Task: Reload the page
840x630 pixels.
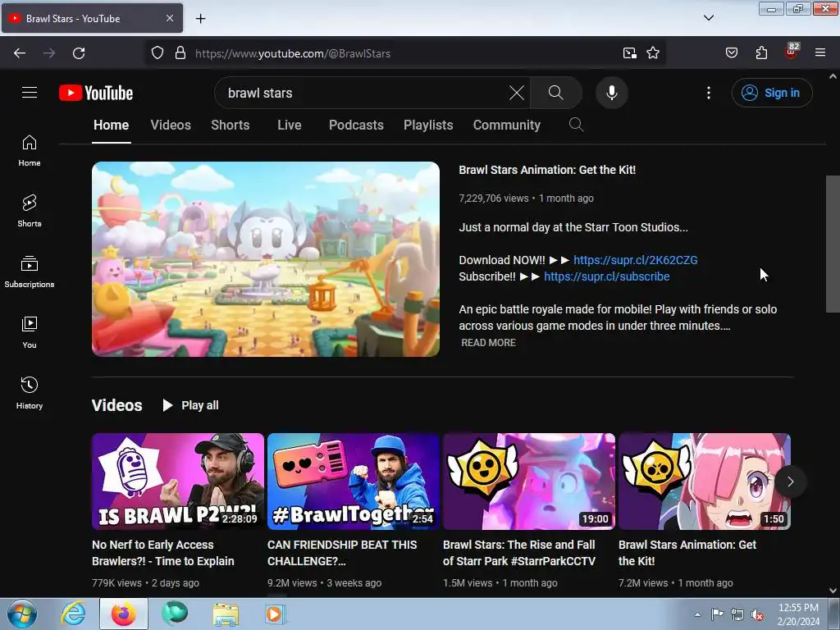Action: (79, 53)
